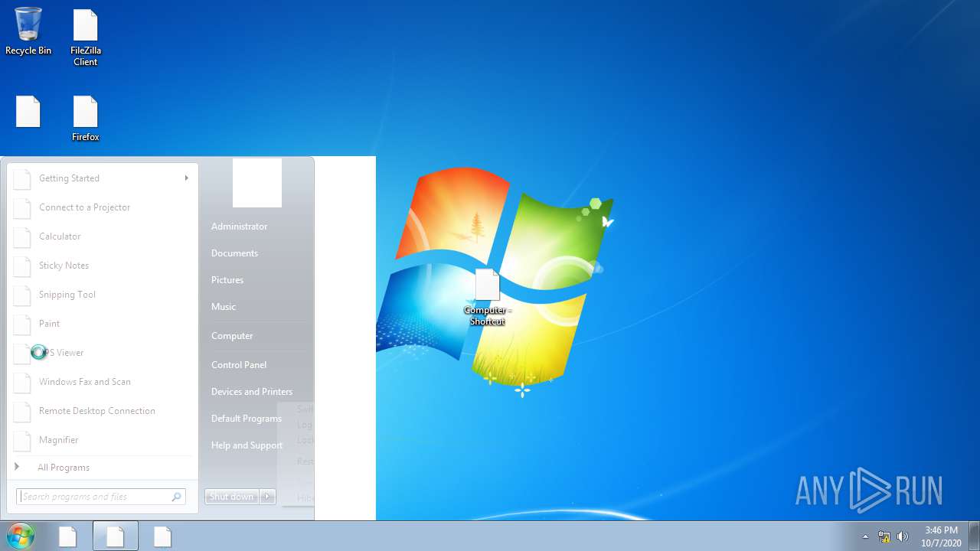Click the third pinned taskbar icon
The height and width of the screenshot is (551, 980).
coord(162,536)
